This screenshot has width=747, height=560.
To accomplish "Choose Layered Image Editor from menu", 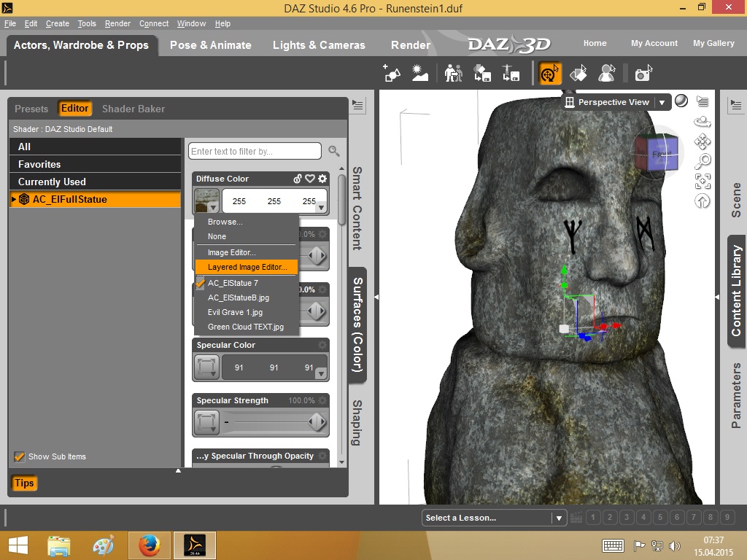I will click(247, 268).
